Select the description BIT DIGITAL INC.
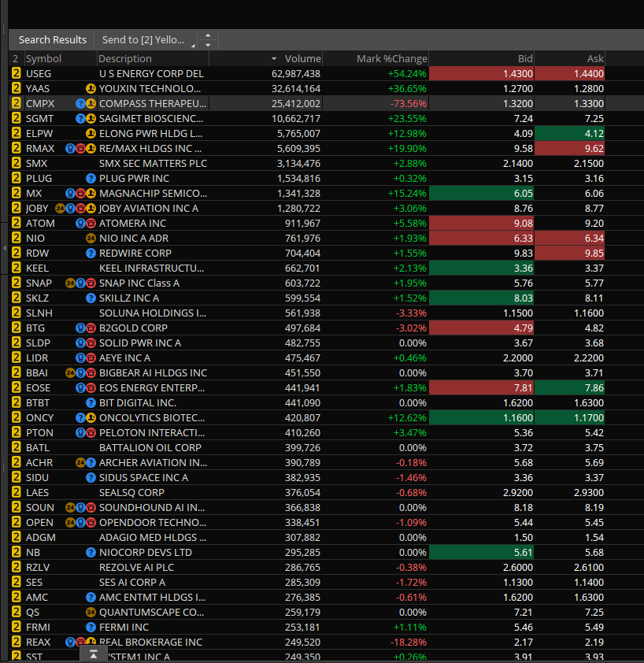 click(x=138, y=403)
